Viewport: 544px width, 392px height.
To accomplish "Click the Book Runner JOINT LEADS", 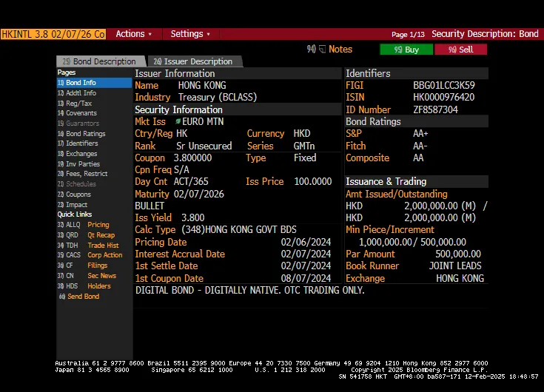I will click(455, 266).
